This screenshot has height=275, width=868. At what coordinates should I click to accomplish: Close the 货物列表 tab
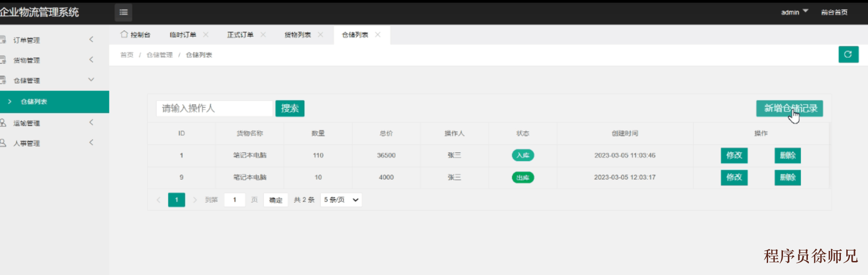coord(321,34)
